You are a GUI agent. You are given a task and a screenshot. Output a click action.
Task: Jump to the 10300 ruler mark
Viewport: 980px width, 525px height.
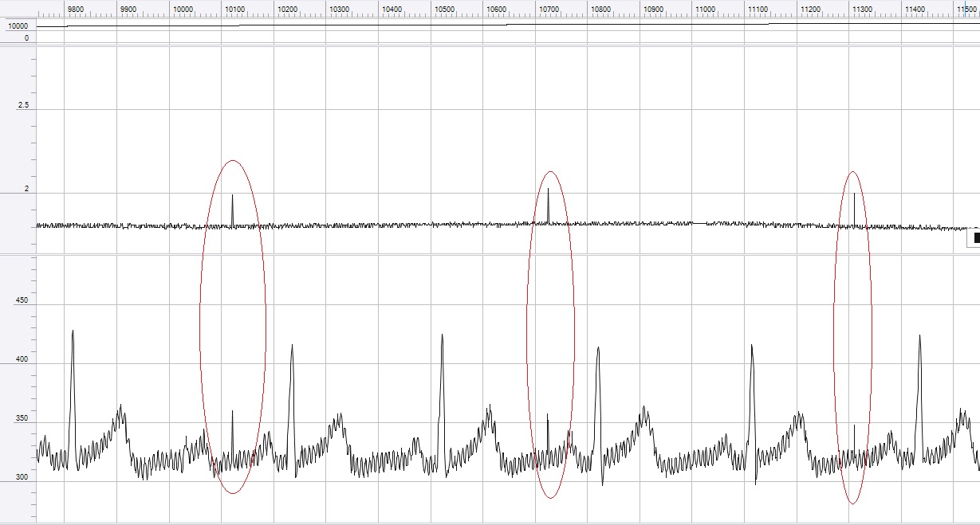340,9
